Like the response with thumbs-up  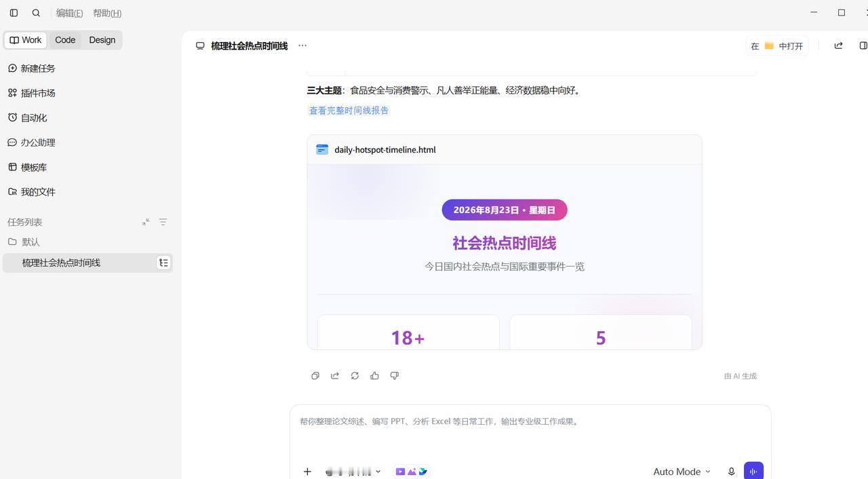point(374,376)
